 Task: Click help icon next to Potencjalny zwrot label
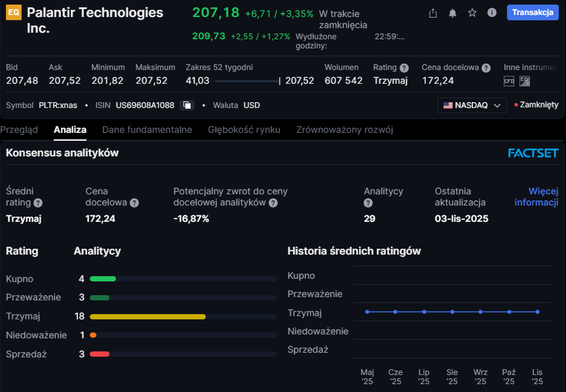pos(273,203)
